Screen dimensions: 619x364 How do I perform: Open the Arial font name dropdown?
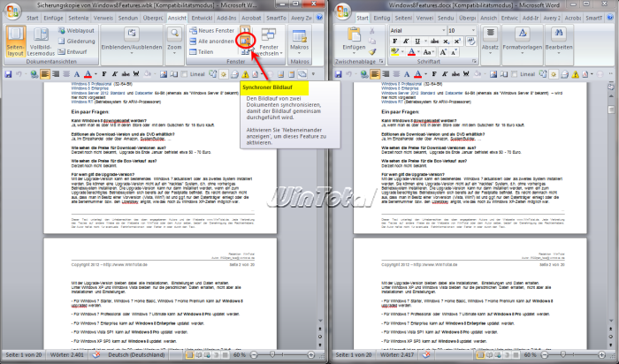[x=443, y=30]
